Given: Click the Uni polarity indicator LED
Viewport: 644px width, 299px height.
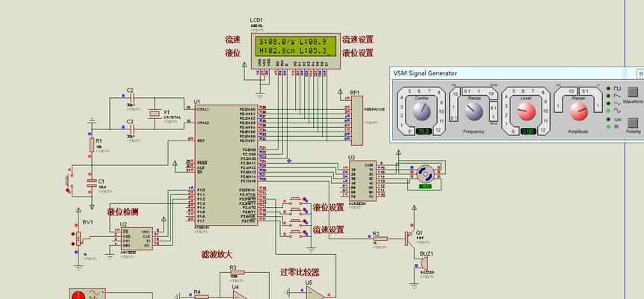Looking at the screenshot, I should pyautogui.click(x=608, y=119).
